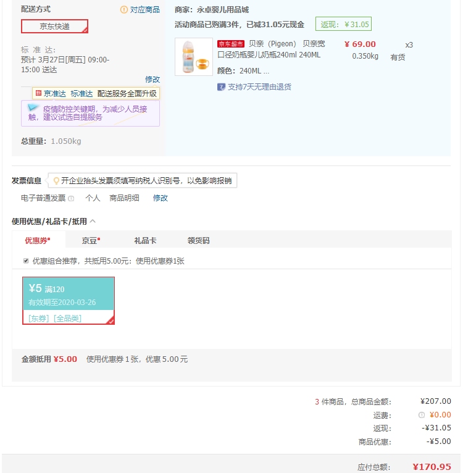Open the 对应商品 link

click(x=145, y=10)
